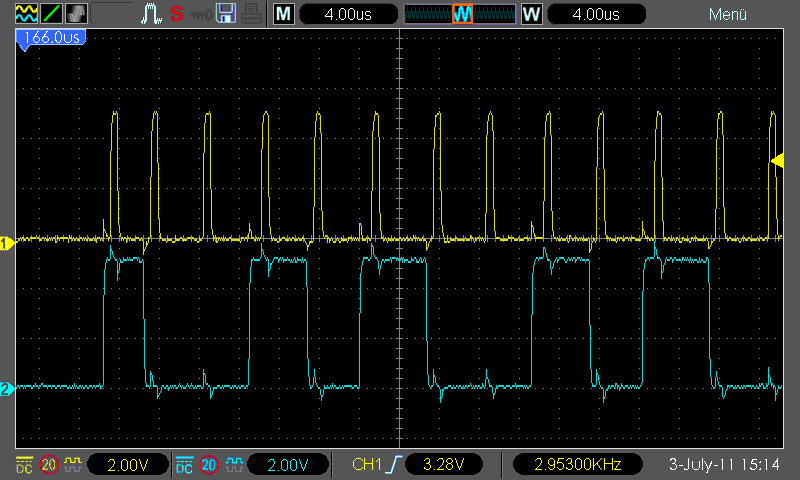Click the pulse waveform icon in top bar

pos(151,14)
